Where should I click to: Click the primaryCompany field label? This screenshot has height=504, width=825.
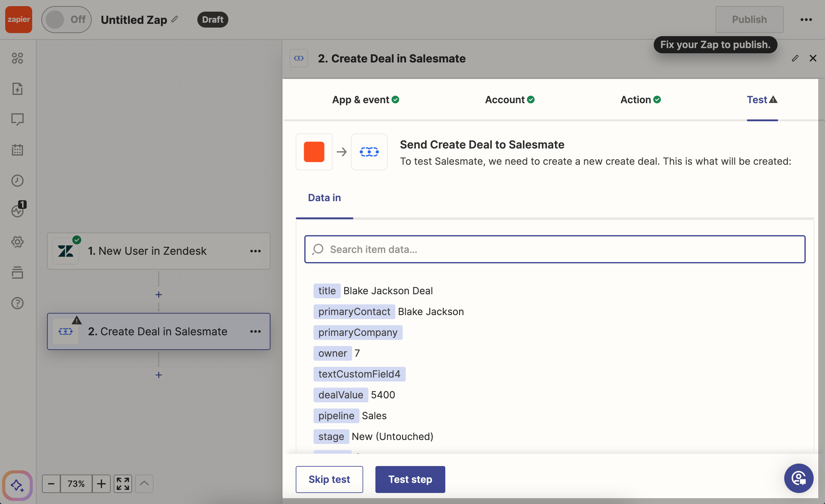tap(358, 333)
